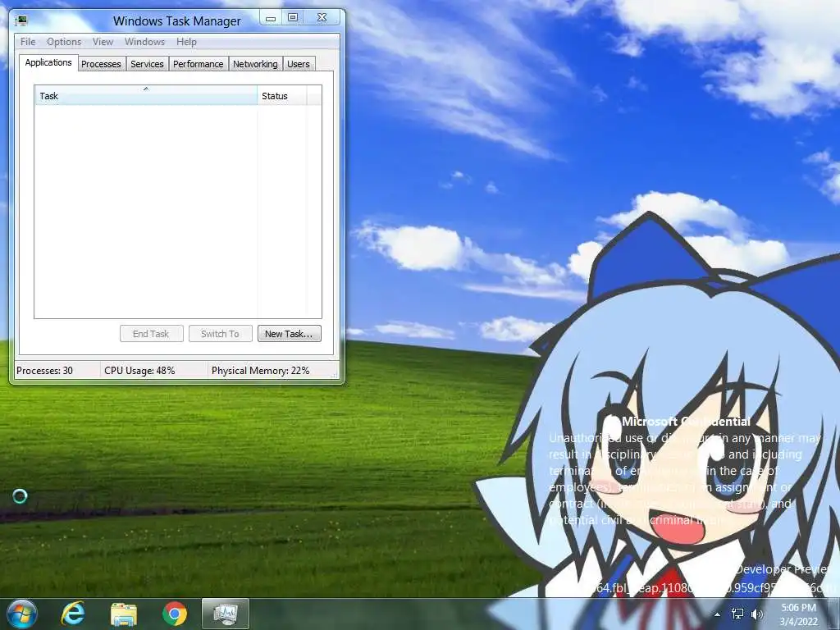The width and height of the screenshot is (840, 630).
Task: Sort by the Status column header
Action: (x=282, y=96)
